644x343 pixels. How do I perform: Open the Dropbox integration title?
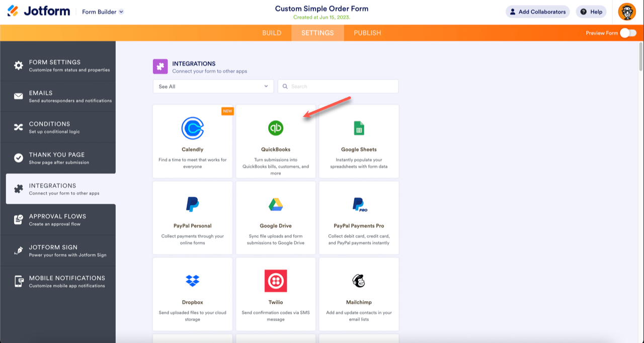tap(193, 302)
